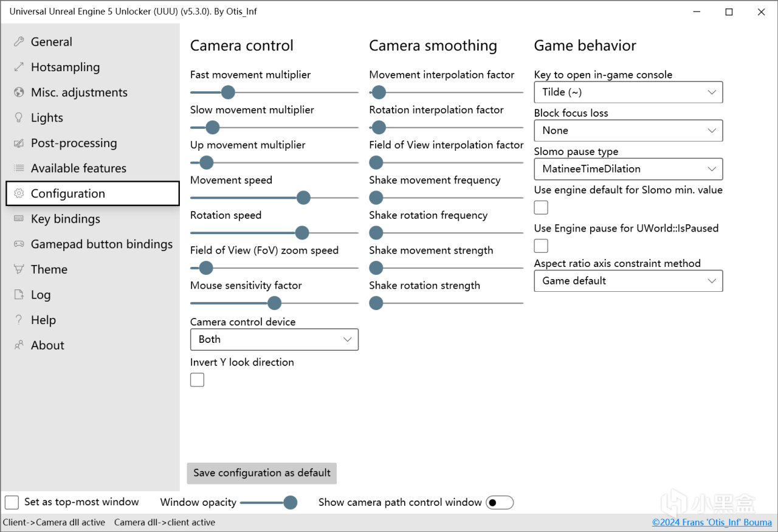
Task: Click the Slow movement multiplier slider handle
Action: [x=212, y=128]
